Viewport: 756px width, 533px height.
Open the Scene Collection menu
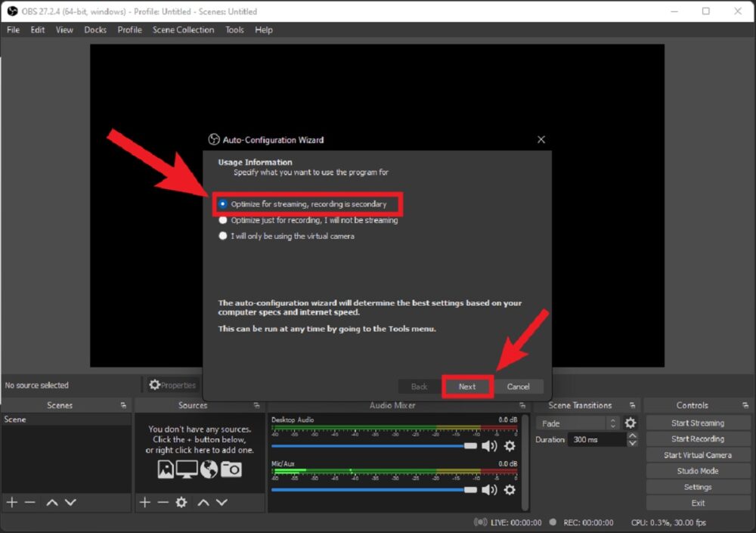[183, 29]
